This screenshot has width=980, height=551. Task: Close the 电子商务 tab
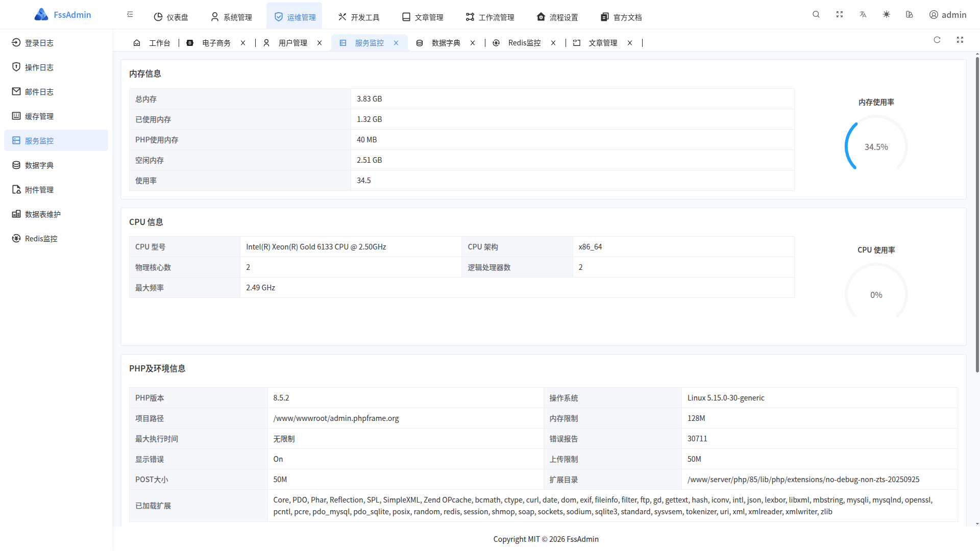[x=243, y=43]
